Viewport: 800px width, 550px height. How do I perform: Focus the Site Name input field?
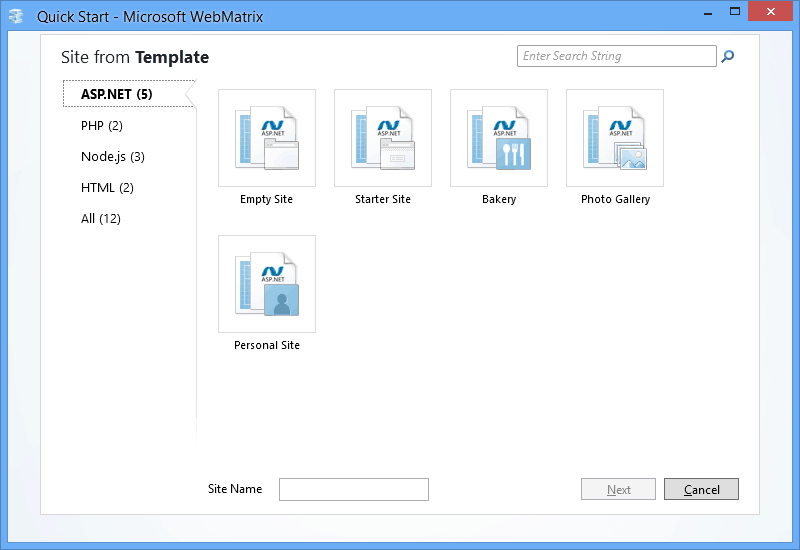354,489
